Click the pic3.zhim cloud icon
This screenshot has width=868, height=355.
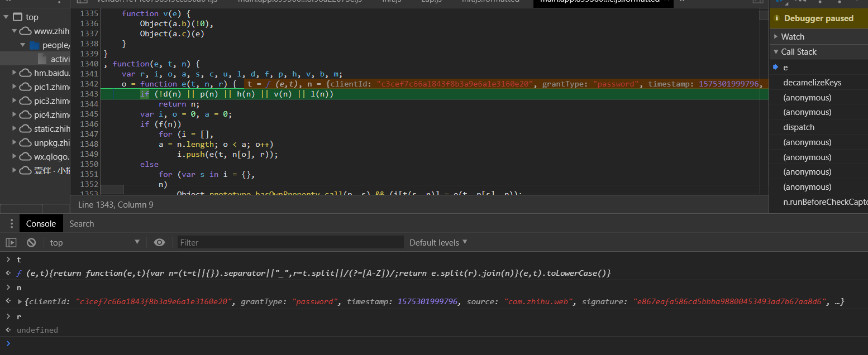[26, 100]
